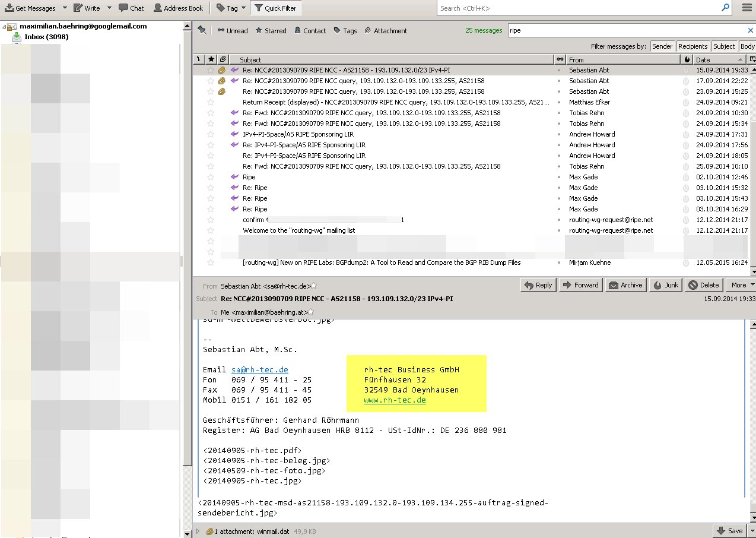Star the first Sebastian Abt message
Image resolution: width=756 pixels, height=538 pixels.
click(x=210, y=70)
